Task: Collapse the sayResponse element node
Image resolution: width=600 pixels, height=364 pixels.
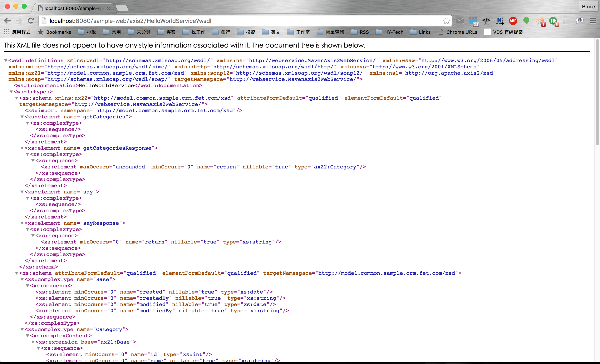Action: (22, 223)
